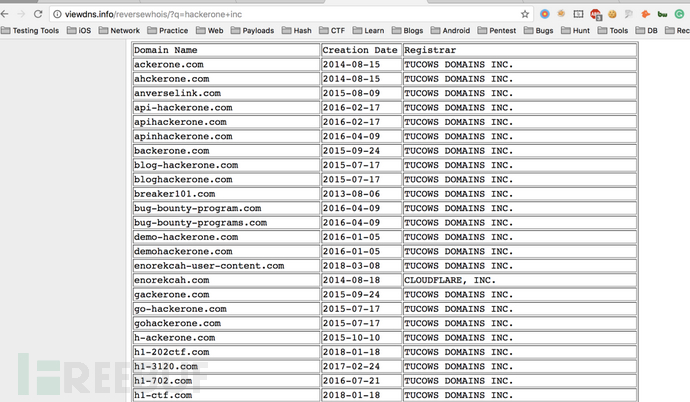
Task: Focus the viewdns.info address bar
Action: click(290, 14)
